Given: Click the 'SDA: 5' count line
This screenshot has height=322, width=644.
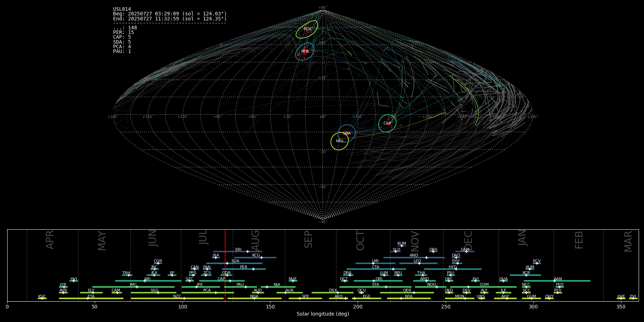Looking at the screenshot, I should (x=122, y=42).
